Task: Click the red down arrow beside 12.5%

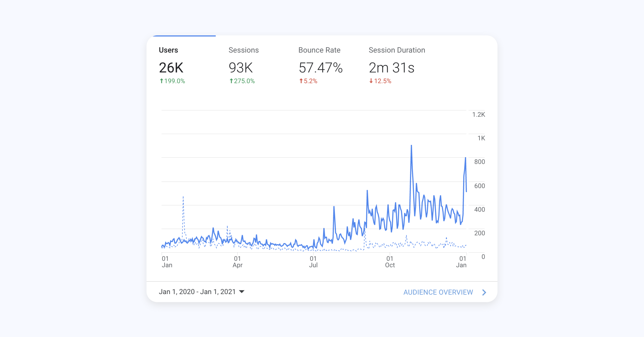Action: [371, 81]
